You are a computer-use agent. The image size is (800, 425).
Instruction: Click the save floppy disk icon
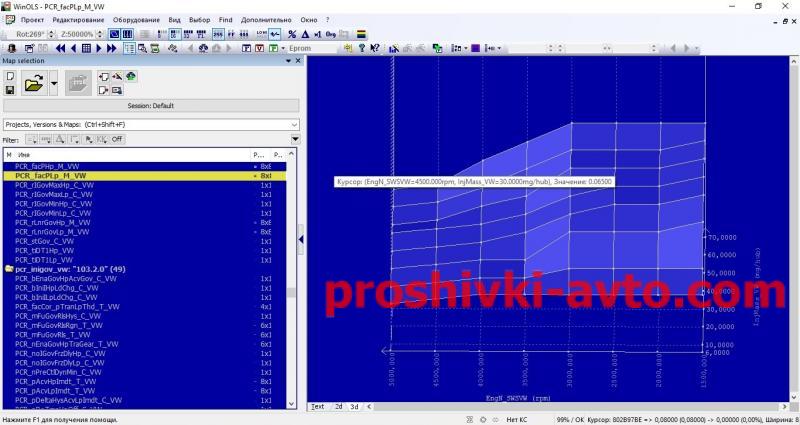click(10, 90)
